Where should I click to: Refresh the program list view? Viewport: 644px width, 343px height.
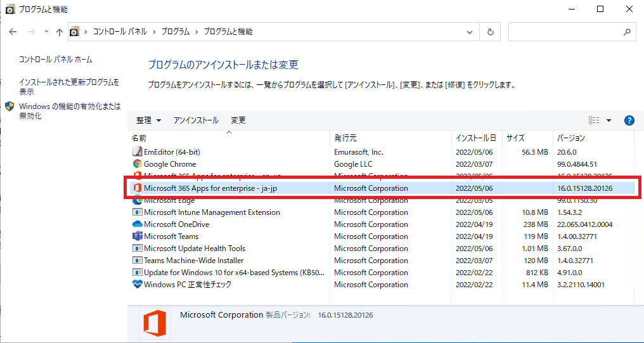click(x=490, y=32)
